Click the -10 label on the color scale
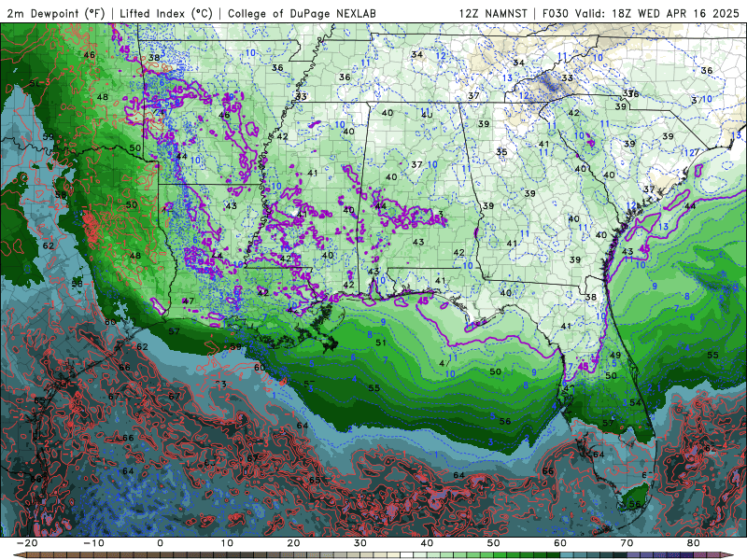This screenshot has width=747, height=560. tap(93, 543)
